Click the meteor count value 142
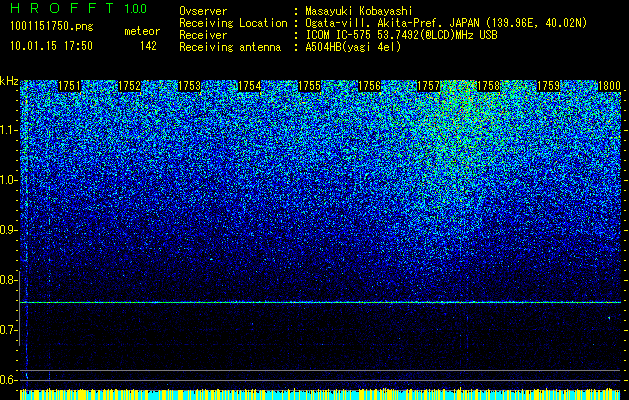Screen dimensions: 629x400 point(148,46)
